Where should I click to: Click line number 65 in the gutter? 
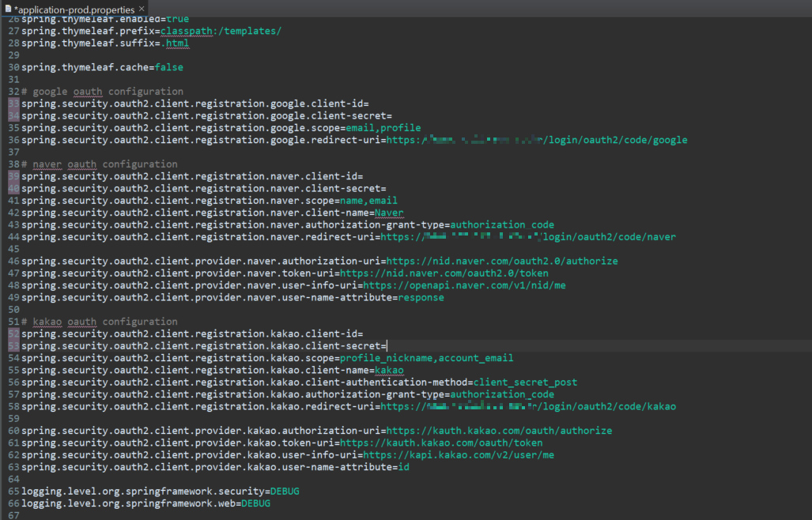(13, 492)
